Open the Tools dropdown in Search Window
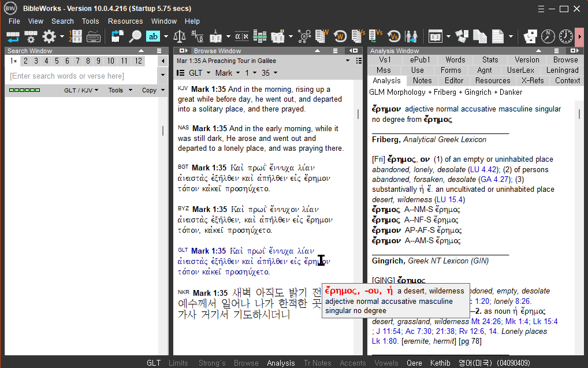This screenshot has height=368, width=588. pyautogui.click(x=120, y=90)
